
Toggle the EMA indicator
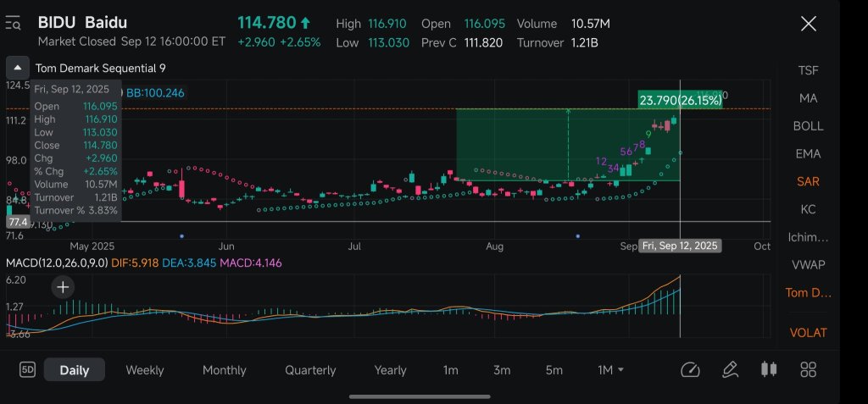coord(808,153)
